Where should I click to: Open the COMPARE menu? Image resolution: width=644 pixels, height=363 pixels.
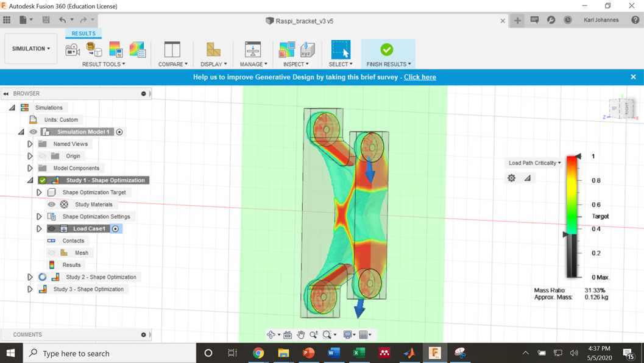173,64
